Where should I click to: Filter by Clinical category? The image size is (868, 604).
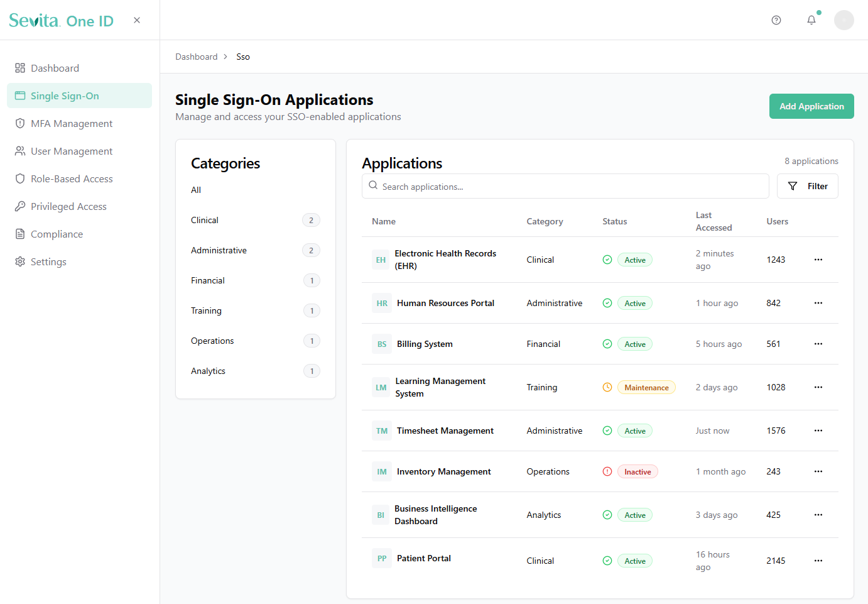[256, 220]
